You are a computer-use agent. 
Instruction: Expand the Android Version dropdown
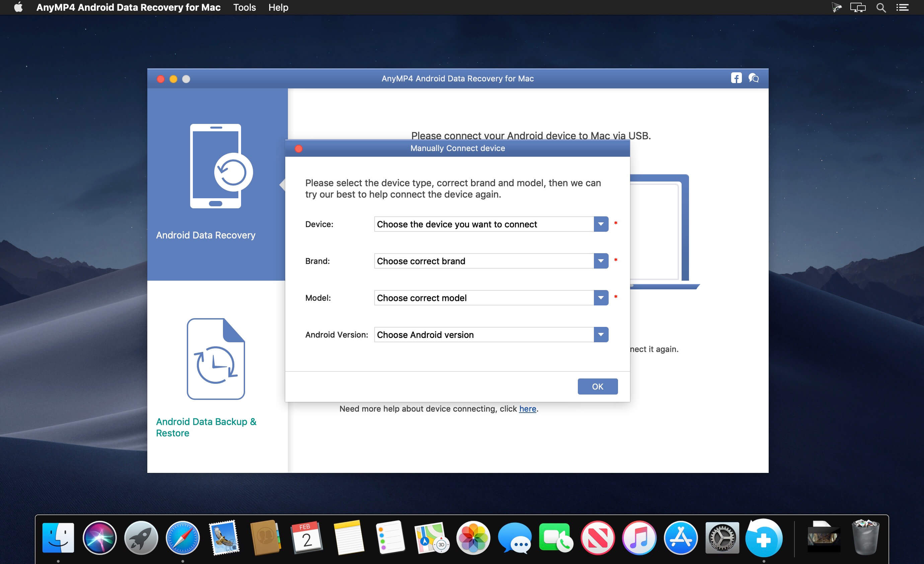[601, 334]
